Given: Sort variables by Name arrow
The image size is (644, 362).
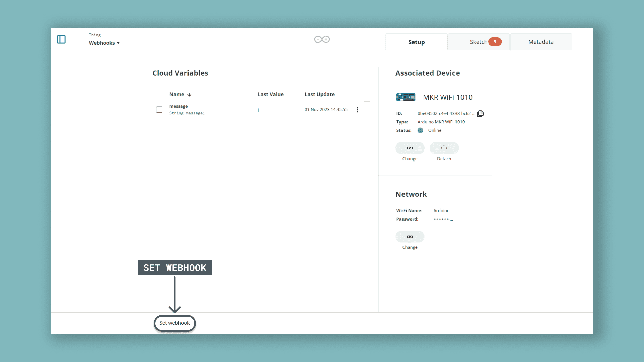Looking at the screenshot, I should coord(190,95).
